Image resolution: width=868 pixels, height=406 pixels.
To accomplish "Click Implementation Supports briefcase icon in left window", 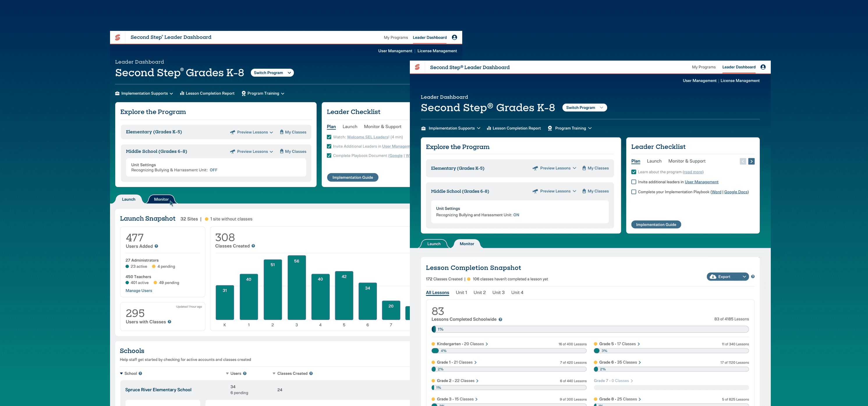I will (x=117, y=93).
